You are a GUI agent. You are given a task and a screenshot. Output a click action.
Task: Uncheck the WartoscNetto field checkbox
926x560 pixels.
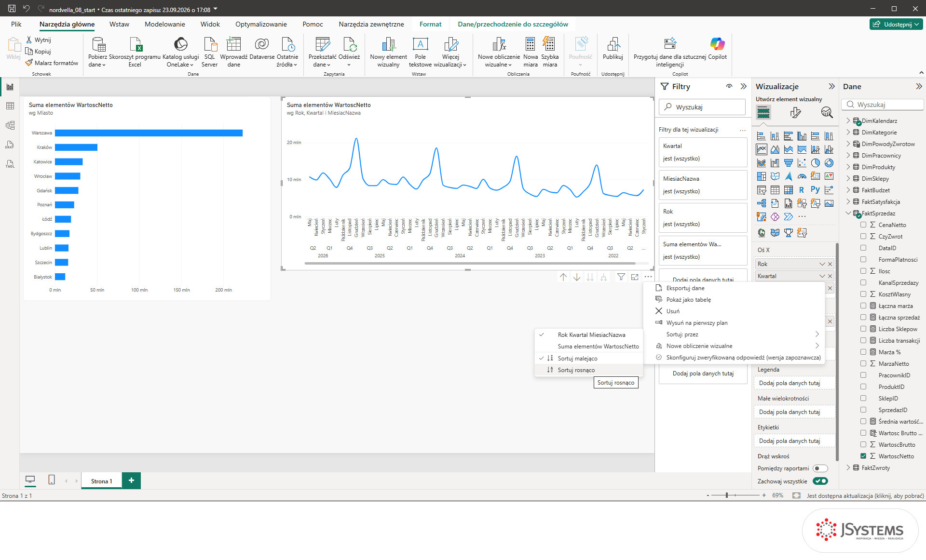pos(863,456)
